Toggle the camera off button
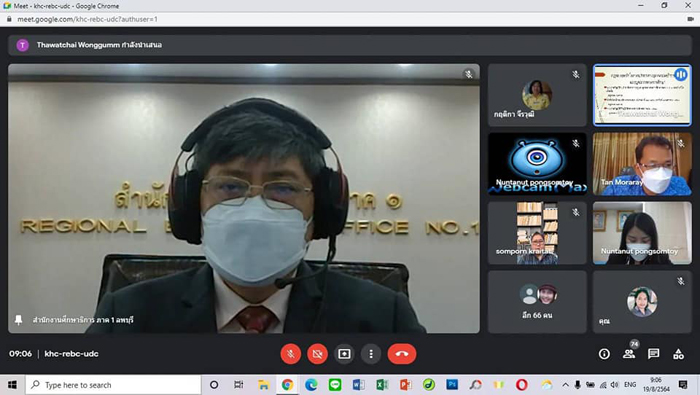 pos(317,354)
